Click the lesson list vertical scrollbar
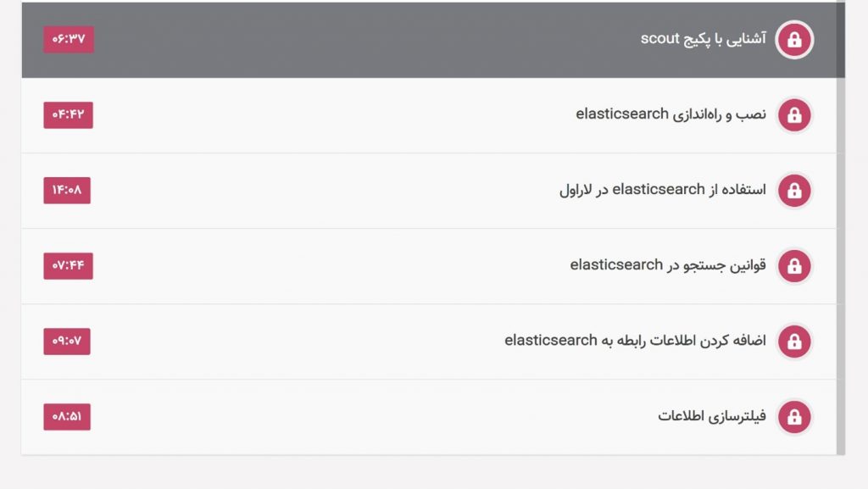The width and height of the screenshot is (868, 489). [x=841, y=228]
